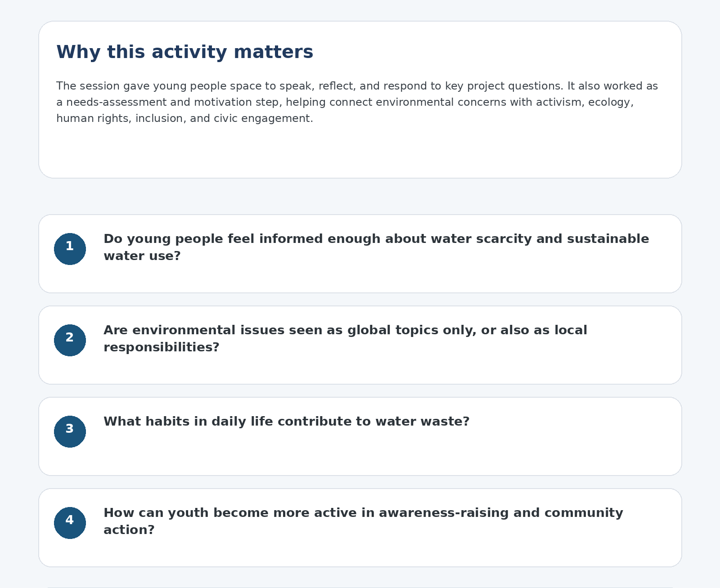Click the word "action?" in question four
This screenshot has height=588, width=720.
pyautogui.click(x=129, y=530)
